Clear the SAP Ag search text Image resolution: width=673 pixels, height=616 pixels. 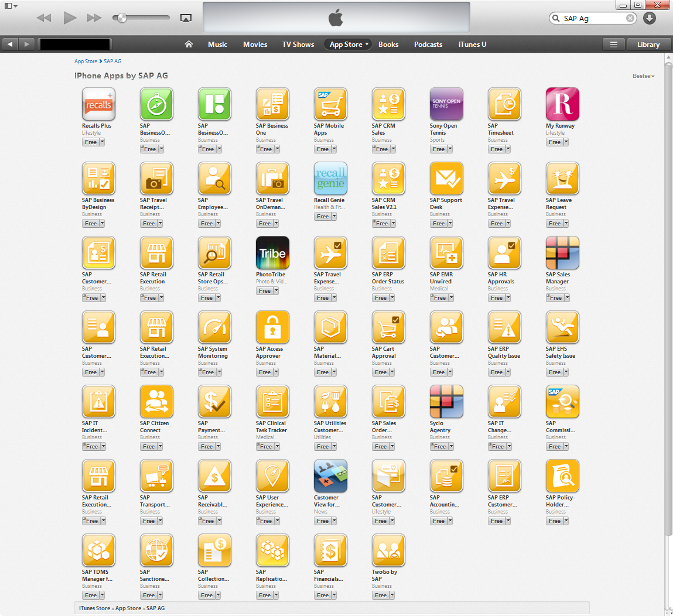point(630,18)
